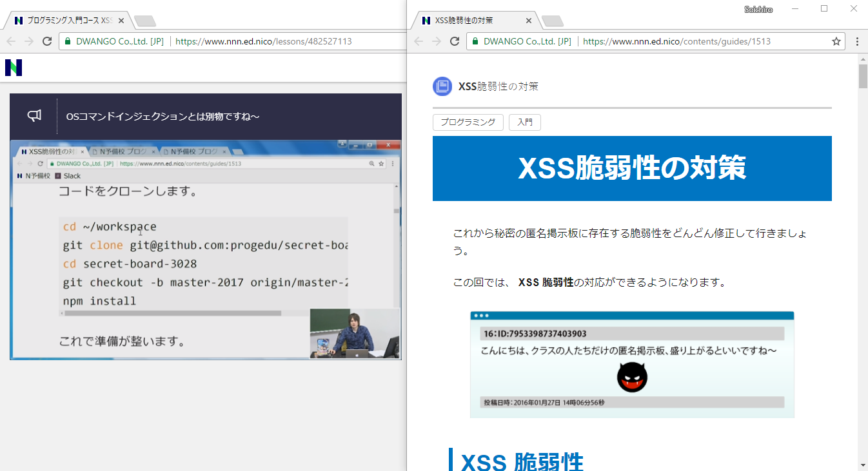Click the back arrow in the lessons window
This screenshot has height=471, width=868.
(x=10, y=41)
